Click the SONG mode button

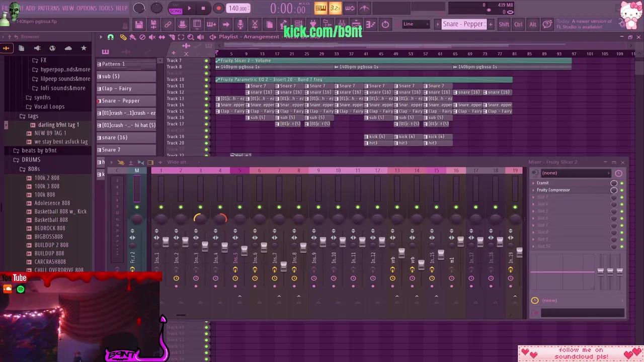(x=176, y=10)
